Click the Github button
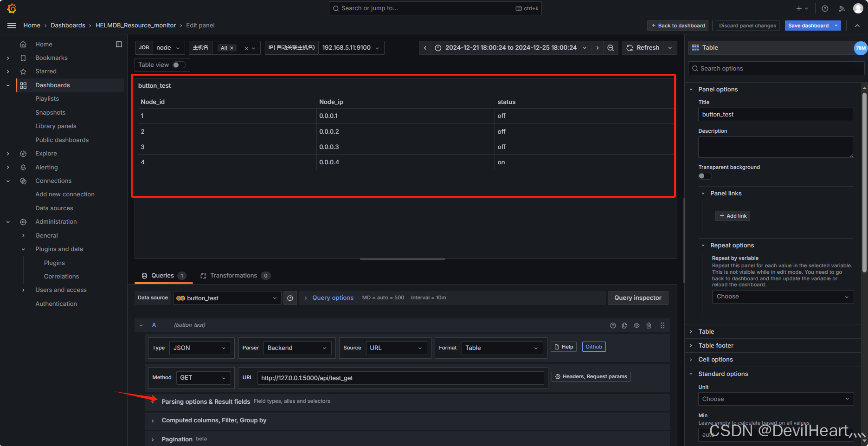The image size is (868, 446). (x=594, y=347)
